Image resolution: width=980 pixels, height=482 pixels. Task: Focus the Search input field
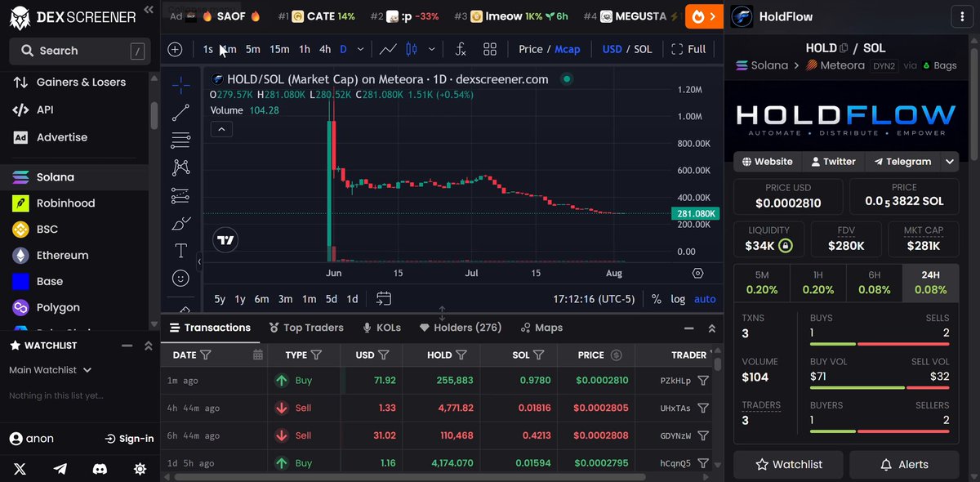tap(79, 51)
